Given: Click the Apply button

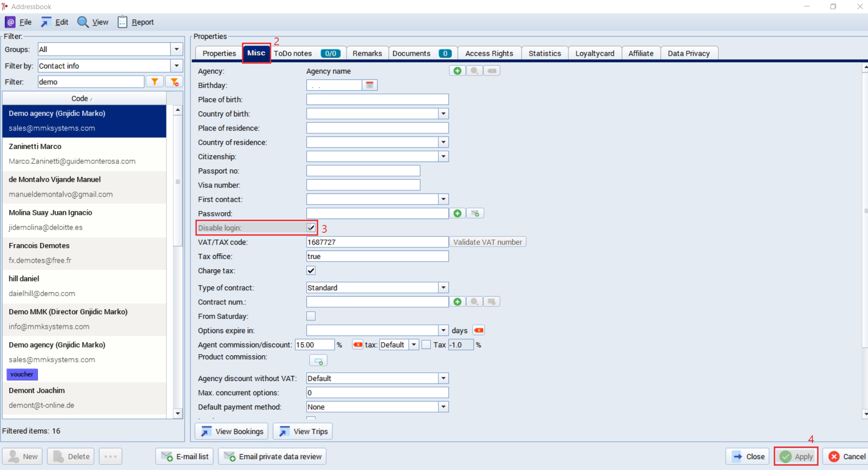Looking at the screenshot, I should pos(796,456).
